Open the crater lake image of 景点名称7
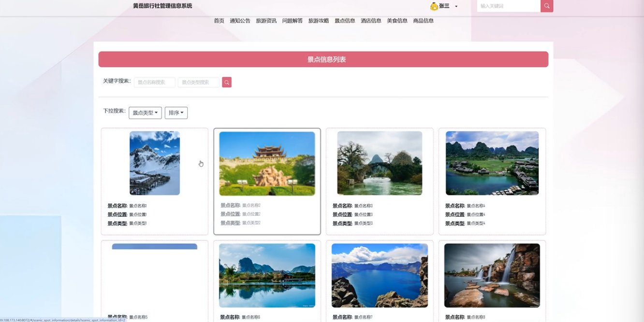The height and width of the screenshot is (322, 644). pyautogui.click(x=380, y=275)
